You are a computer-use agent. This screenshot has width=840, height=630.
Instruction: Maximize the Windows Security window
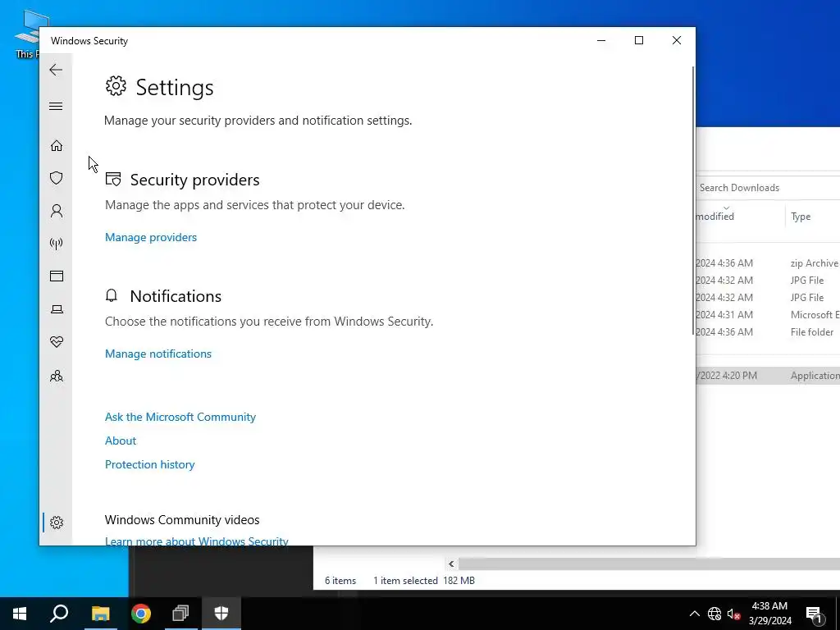638,40
